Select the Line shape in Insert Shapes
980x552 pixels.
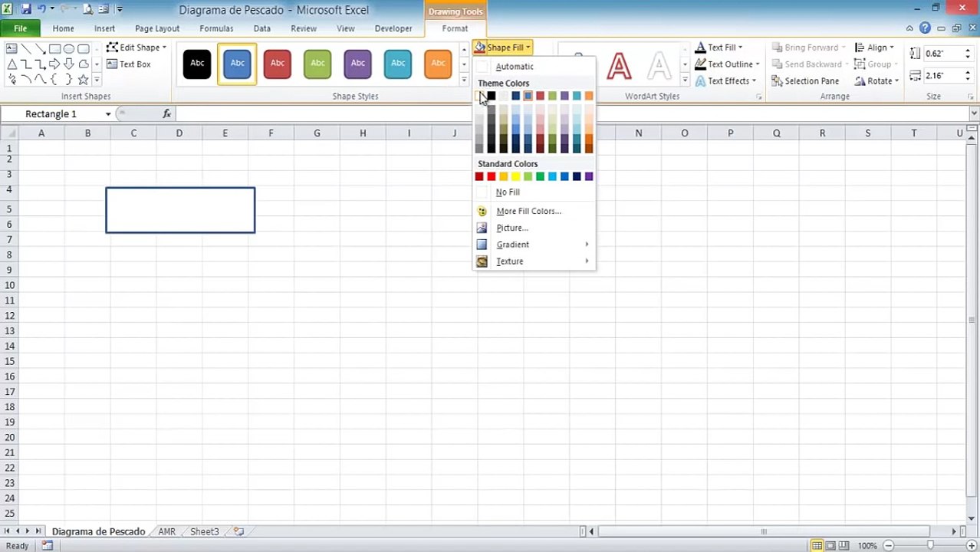pyautogui.click(x=26, y=49)
